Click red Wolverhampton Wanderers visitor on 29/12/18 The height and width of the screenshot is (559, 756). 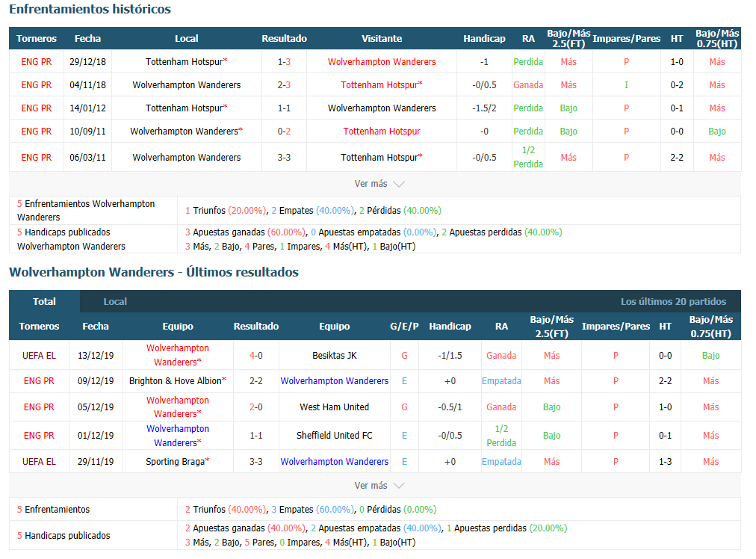(x=382, y=62)
